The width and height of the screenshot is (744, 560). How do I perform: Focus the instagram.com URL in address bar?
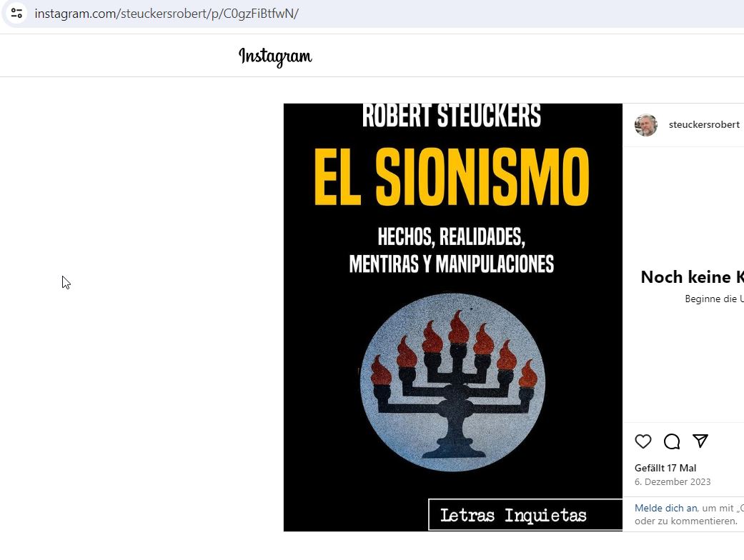click(167, 14)
